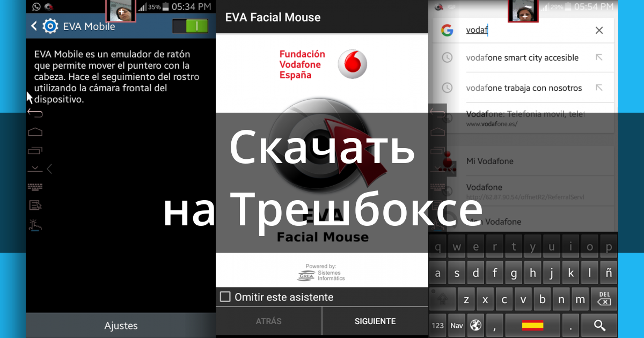
Task: Tap history clock icon beside trabaja con nosotros
Action: [447, 87]
